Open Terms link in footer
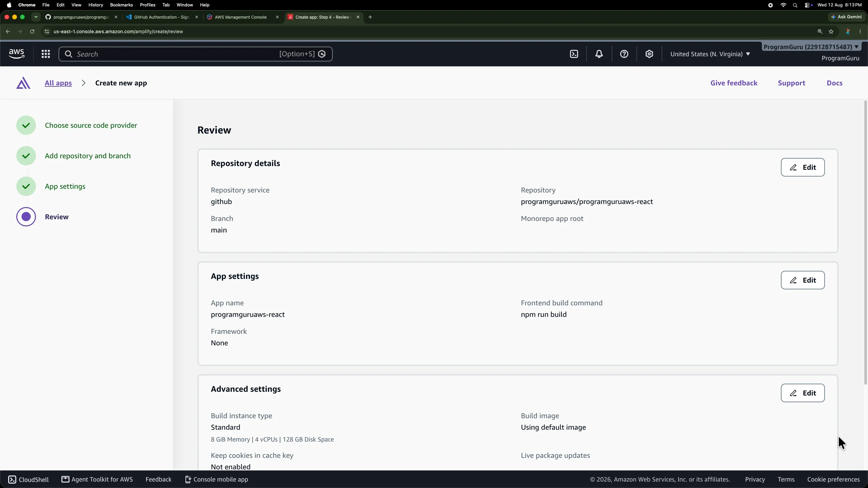 [x=786, y=480]
